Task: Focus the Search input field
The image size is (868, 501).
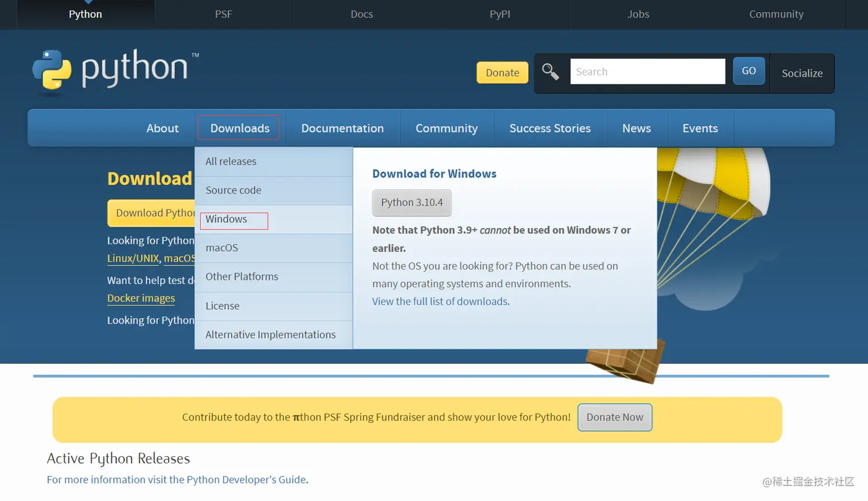Action: pyautogui.click(x=648, y=71)
